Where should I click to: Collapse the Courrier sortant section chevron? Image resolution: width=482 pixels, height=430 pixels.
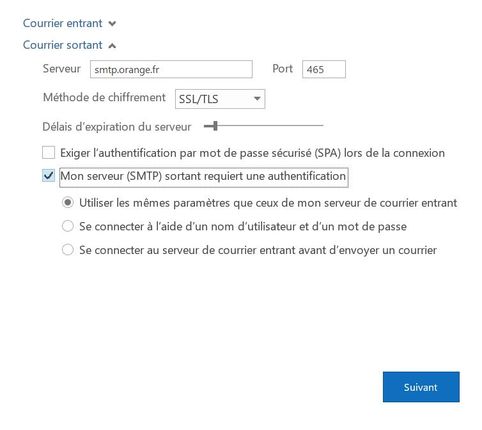(x=112, y=46)
